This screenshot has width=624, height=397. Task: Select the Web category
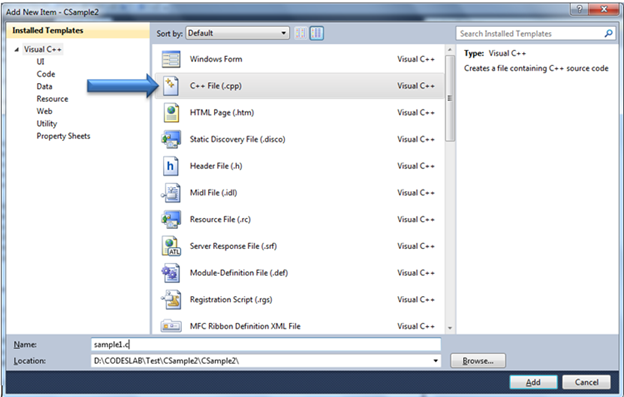[44, 111]
